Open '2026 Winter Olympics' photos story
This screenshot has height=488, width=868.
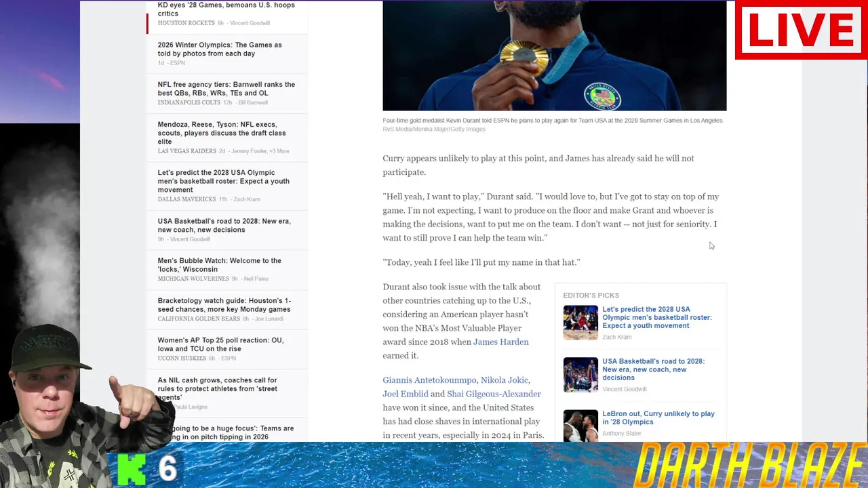click(x=220, y=49)
